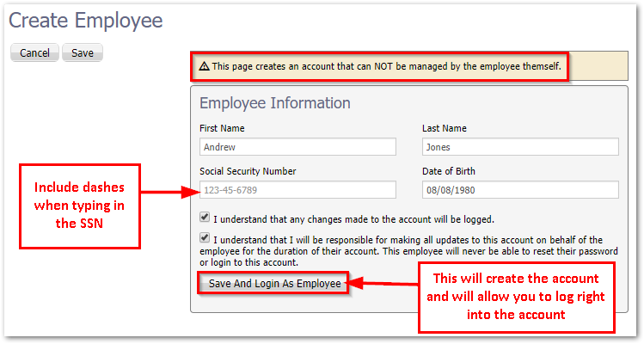Toggle the responsible for updates checkbox
This screenshot has width=644, height=344.
click(x=205, y=237)
